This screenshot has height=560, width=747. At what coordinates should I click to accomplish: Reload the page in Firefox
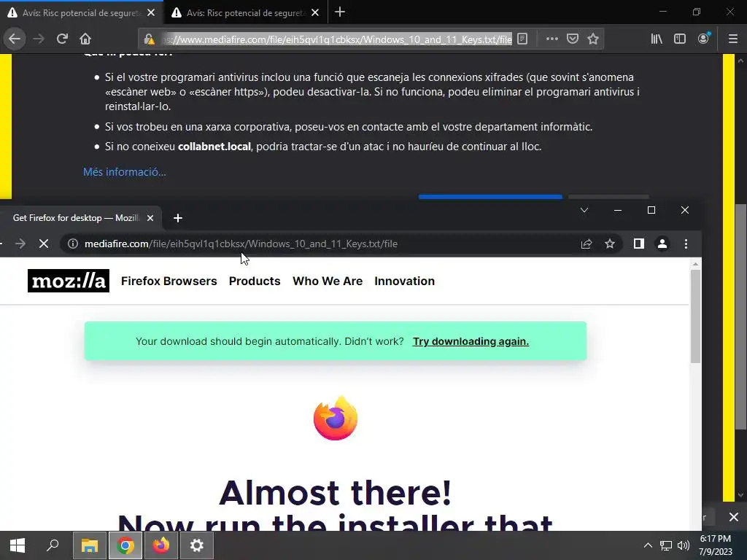tap(62, 39)
